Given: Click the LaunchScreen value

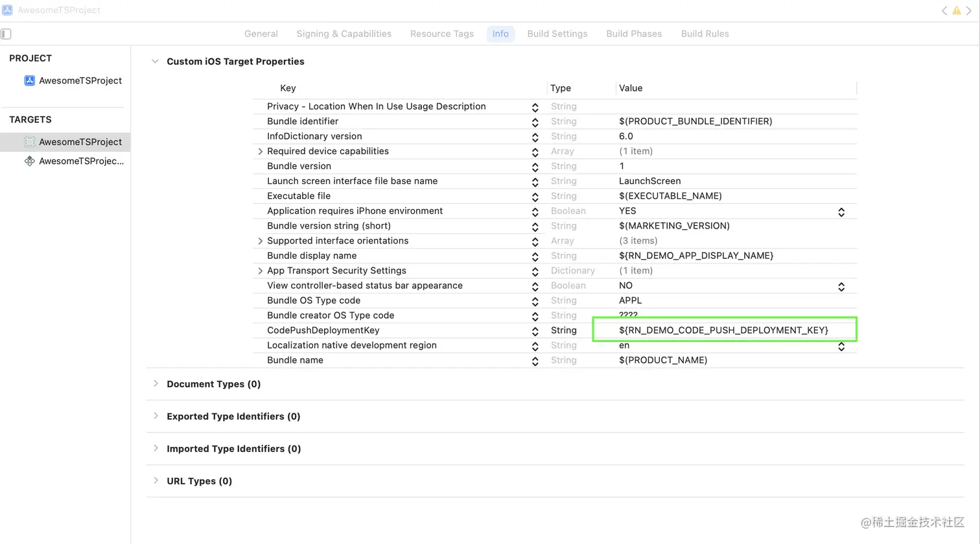Looking at the screenshot, I should [x=649, y=181].
